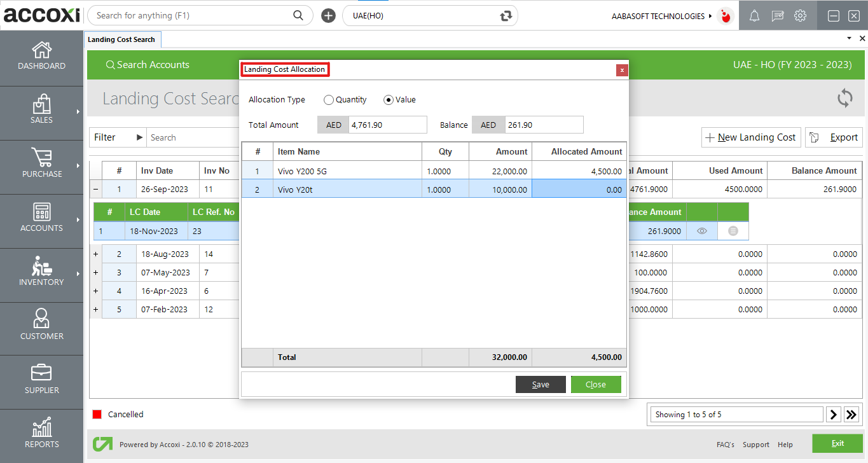Click the eye view icon in LC row

click(702, 231)
